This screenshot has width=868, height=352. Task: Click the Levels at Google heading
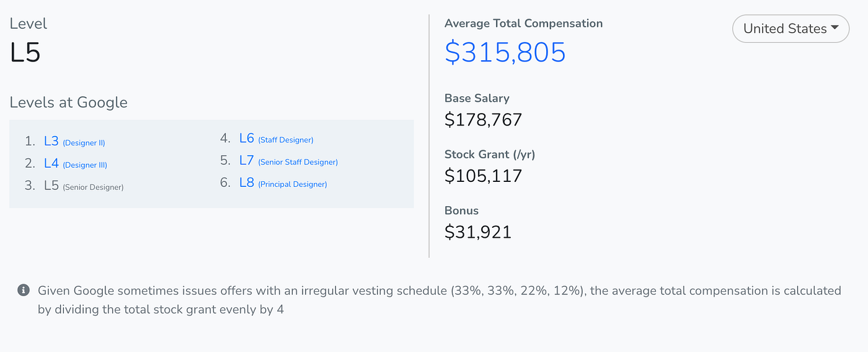(x=69, y=102)
